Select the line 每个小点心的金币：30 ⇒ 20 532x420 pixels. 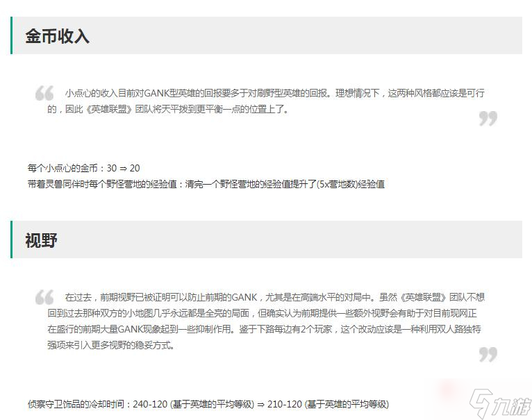83,168
